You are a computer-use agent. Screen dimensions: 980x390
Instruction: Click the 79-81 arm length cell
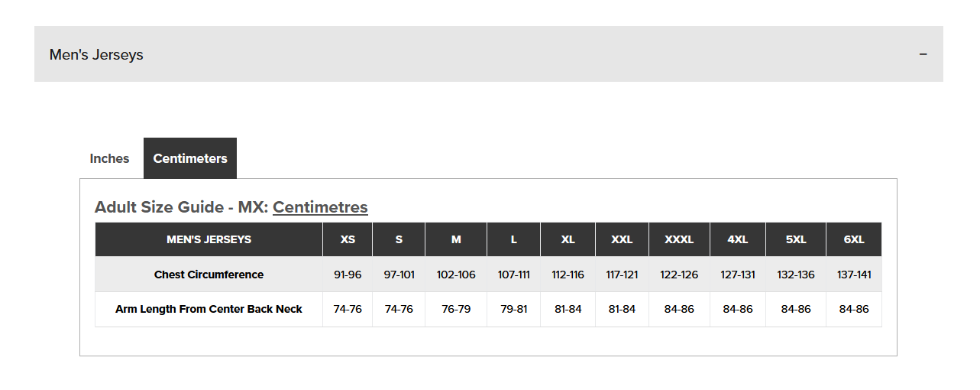pyautogui.click(x=513, y=309)
